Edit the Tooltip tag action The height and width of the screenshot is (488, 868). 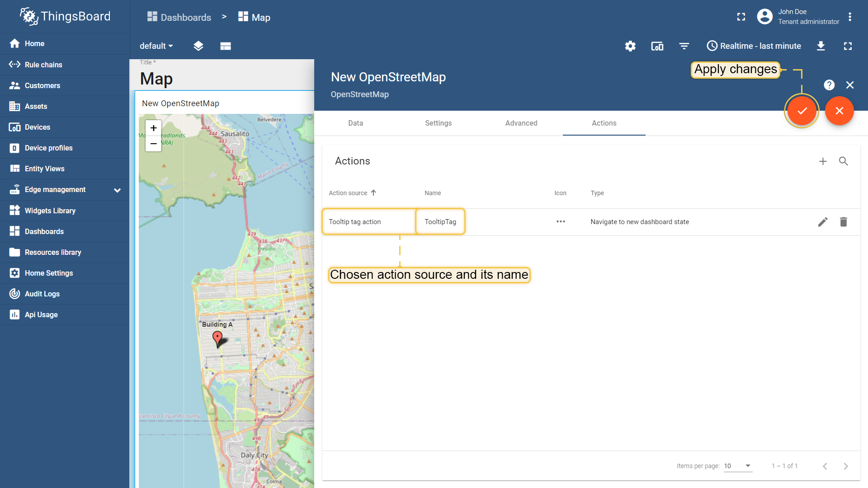tap(823, 222)
